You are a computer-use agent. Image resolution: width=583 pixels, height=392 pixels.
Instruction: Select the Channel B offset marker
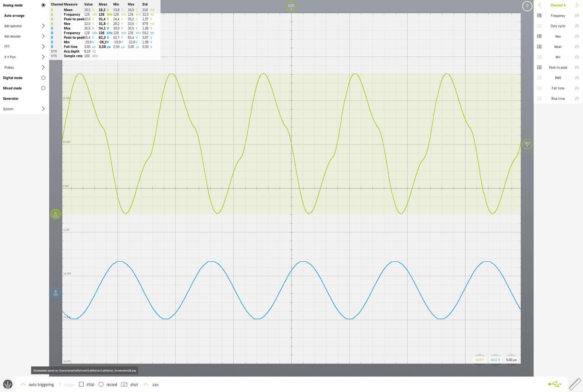pyautogui.click(x=55, y=292)
